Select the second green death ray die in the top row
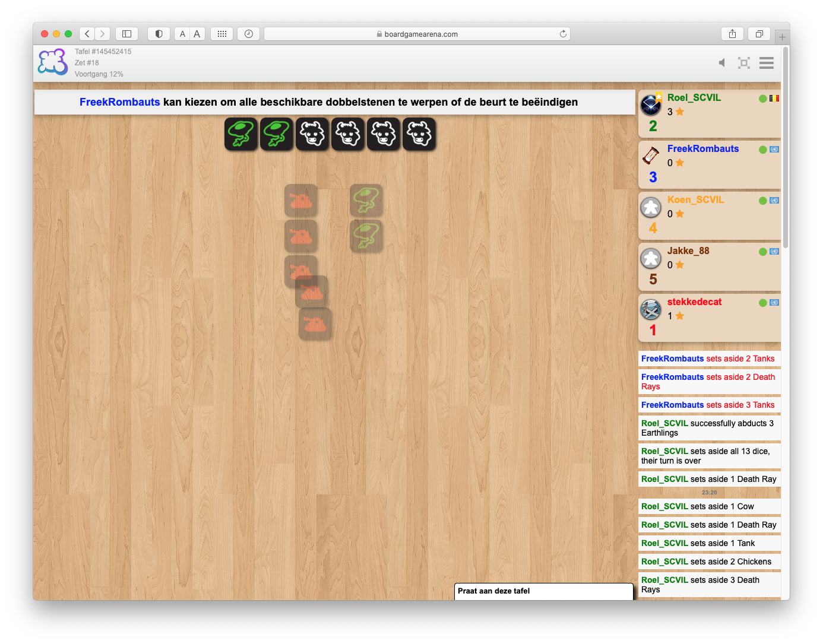823x644 pixels. point(277,134)
